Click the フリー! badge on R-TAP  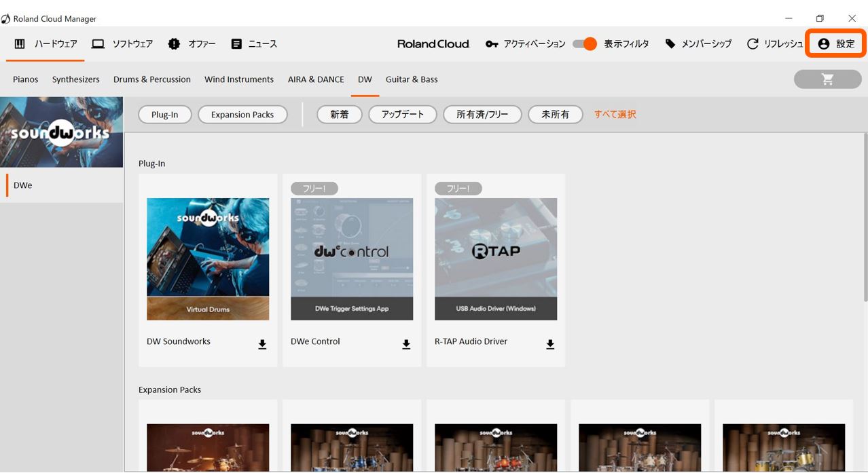[458, 189]
